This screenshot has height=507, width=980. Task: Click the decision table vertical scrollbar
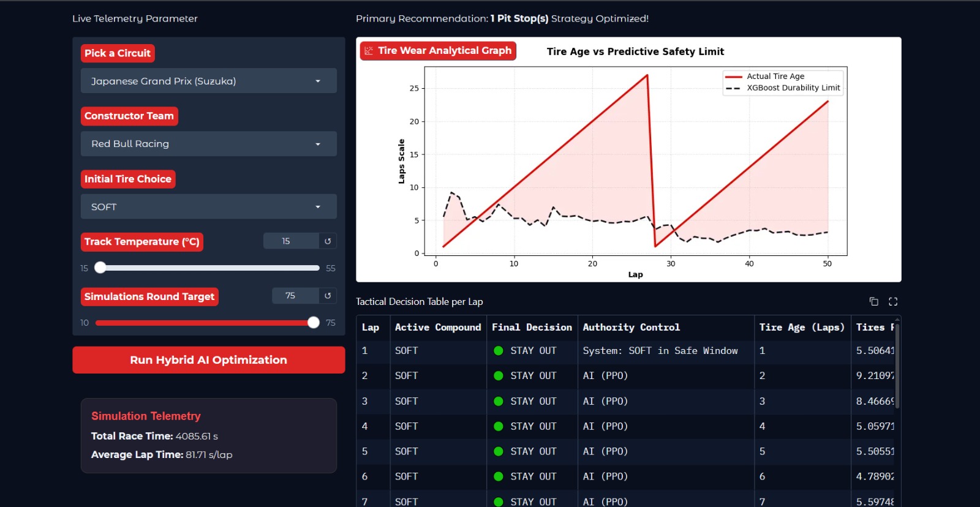(897, 366)
